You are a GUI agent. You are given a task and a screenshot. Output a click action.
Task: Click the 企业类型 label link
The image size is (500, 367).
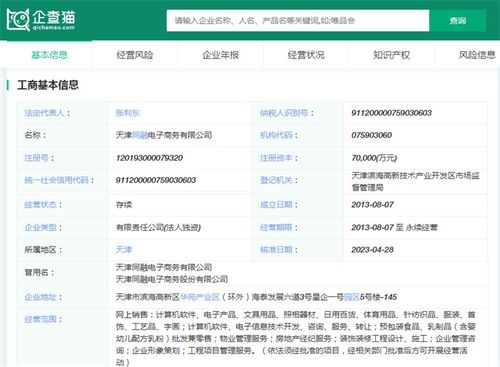click(40, 227)
